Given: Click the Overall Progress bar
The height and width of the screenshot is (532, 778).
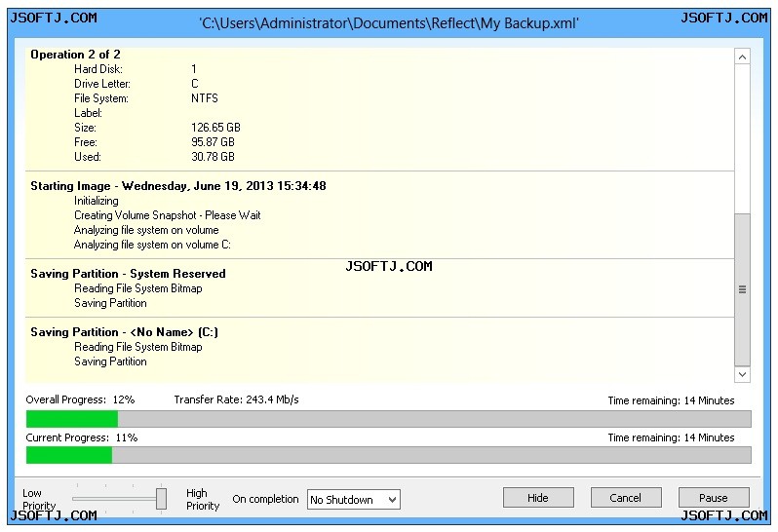Looking at the screenshot, I should pyautogui.click(x=388, y=419).
